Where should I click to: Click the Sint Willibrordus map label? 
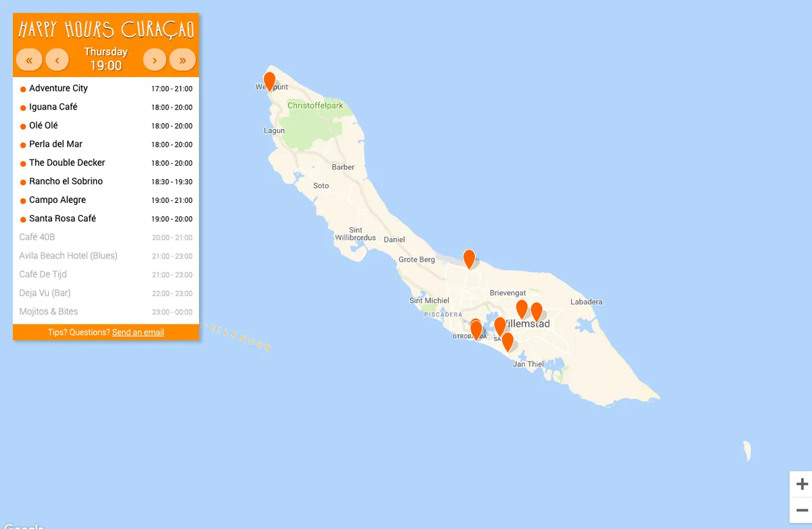coord(356,234)
